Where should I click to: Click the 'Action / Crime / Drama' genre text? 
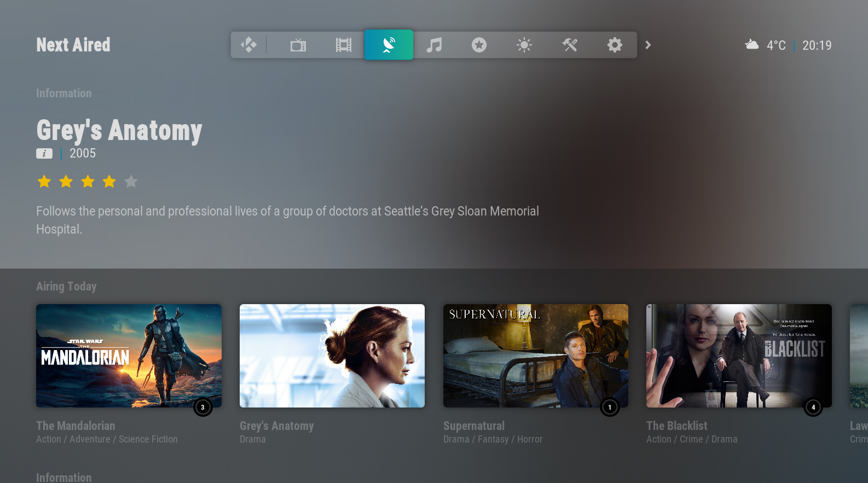[692, 439]
